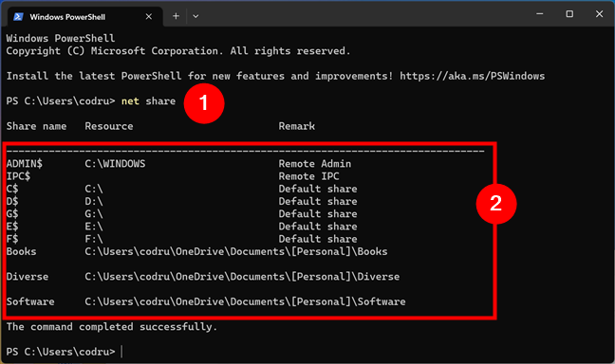This screenshot has height=364, width=615.
Task: Click the PowerShell icon in the tab
Action: pyautogui.click(x=18, y=16)
